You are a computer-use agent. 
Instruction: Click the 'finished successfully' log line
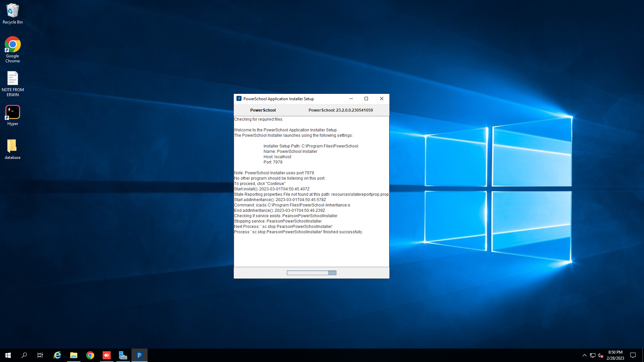click(x=299, y=232)
